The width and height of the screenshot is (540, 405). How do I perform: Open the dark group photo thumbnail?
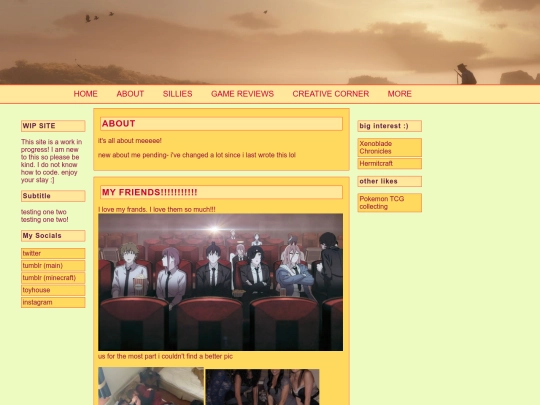[262, 387]
